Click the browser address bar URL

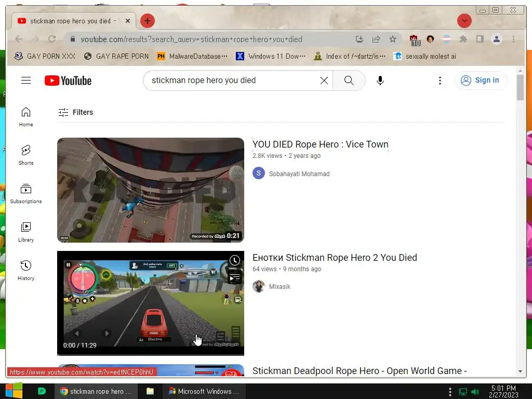191,39
